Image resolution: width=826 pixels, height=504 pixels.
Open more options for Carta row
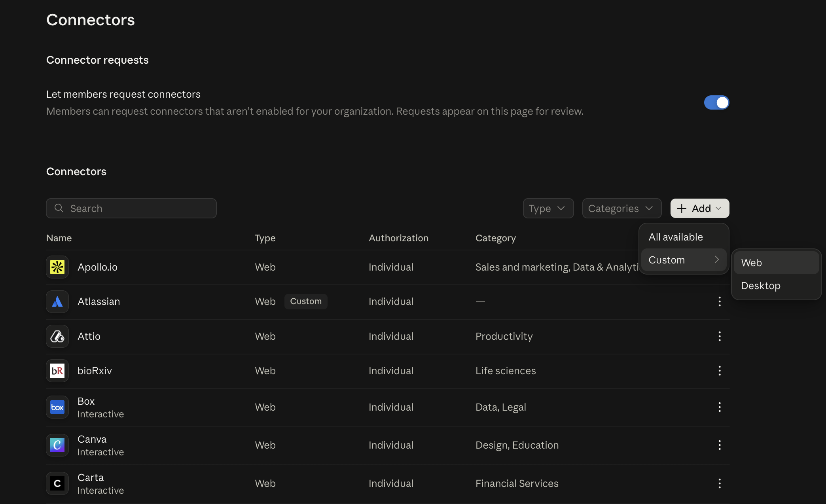(x=720, y=483)
